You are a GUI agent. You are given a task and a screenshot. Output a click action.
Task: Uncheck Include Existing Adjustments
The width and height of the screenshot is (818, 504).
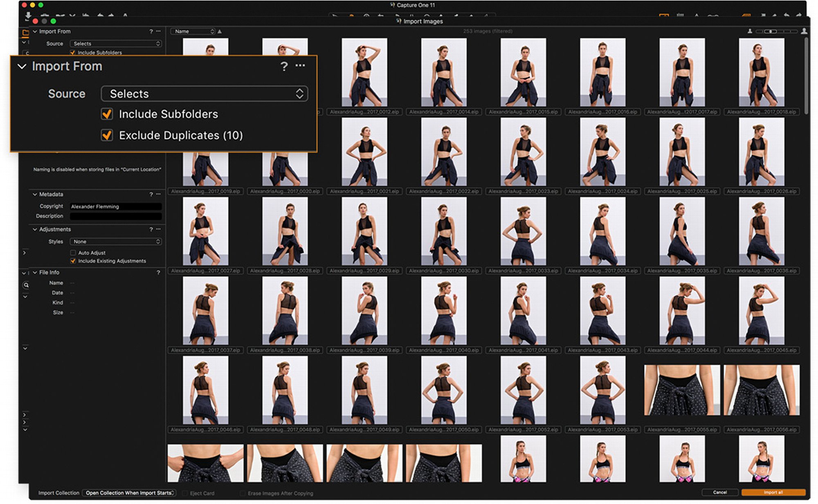73,261
